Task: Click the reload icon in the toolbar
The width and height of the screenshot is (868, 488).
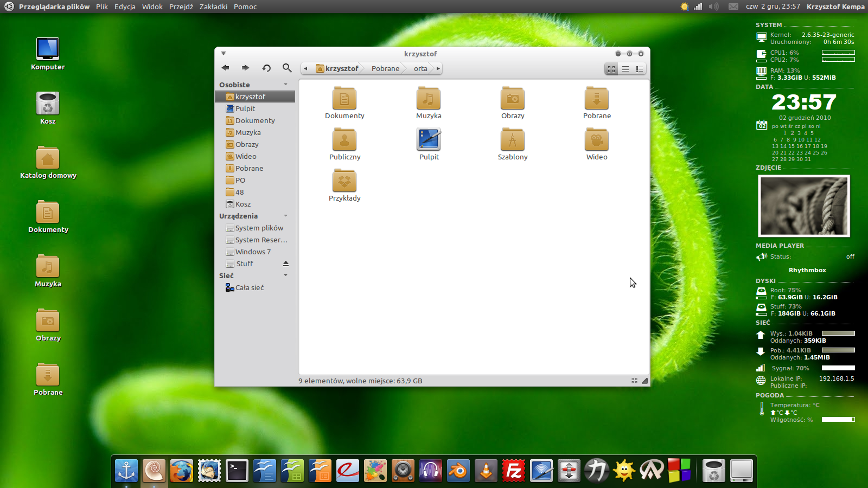Action: pyautogui.click(x=266, y=68)
